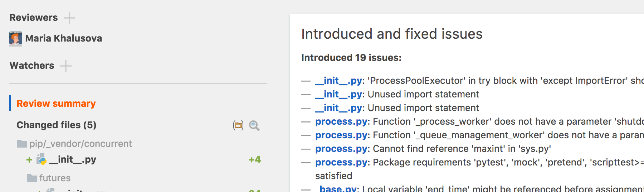Screen dimensions: 644x192
Task: Add a watcher with plus icon
Action: point(66,66)
